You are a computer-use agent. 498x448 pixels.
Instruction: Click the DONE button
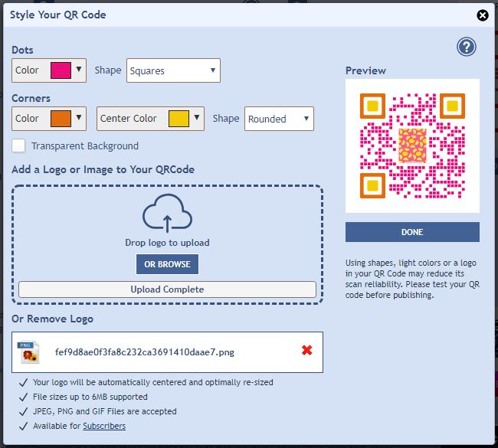[412, 232]
